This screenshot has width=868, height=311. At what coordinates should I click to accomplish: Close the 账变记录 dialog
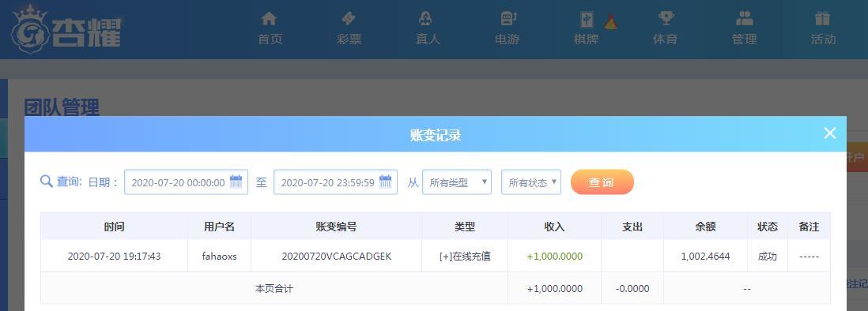point(829,133)
